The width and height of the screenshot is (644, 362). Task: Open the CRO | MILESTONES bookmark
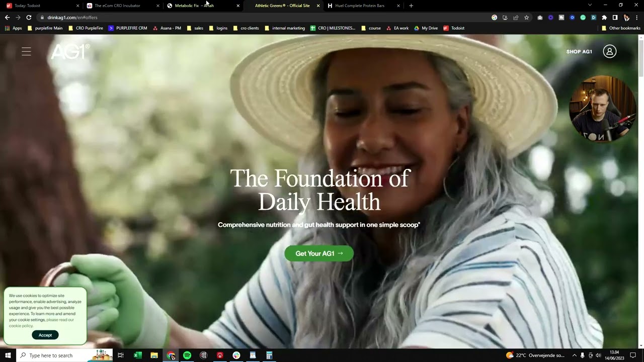pyautogui.click(x=333, y=28)
